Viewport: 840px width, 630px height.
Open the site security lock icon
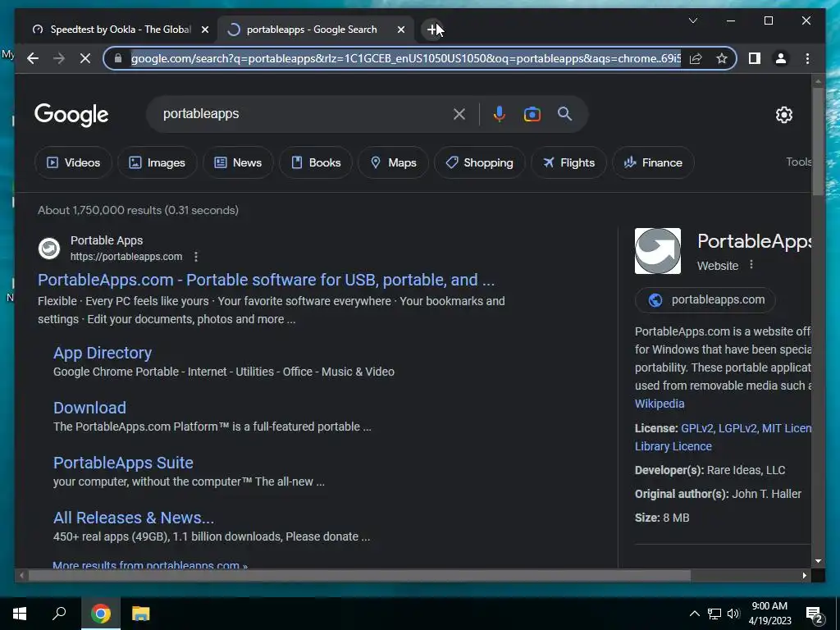click(118, 58)
